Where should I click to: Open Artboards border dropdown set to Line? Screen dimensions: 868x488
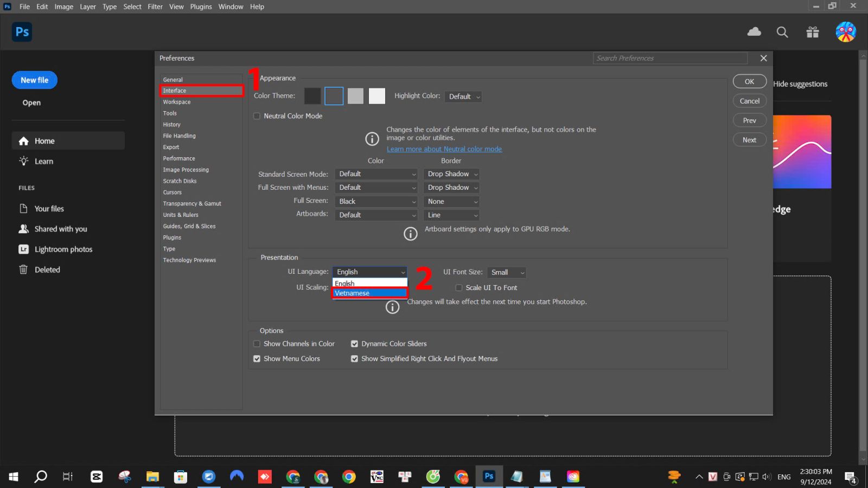[x=452, y=215]
